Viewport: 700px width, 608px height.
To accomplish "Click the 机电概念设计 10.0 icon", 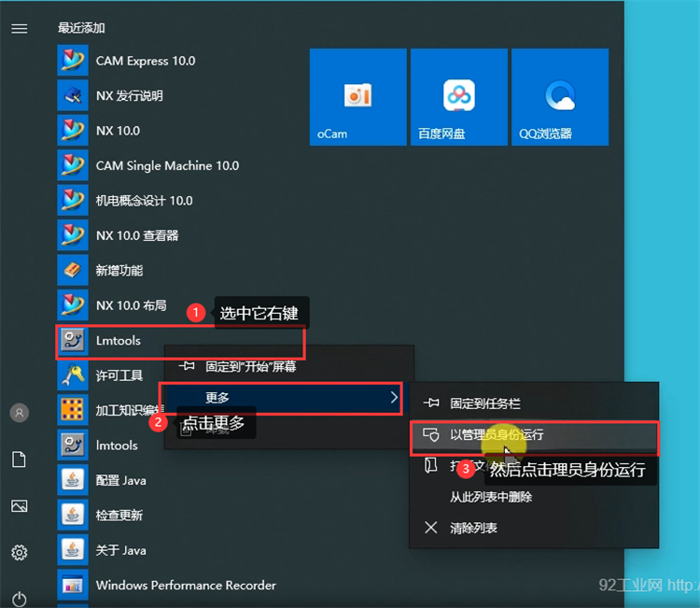I will click(72, 200).
